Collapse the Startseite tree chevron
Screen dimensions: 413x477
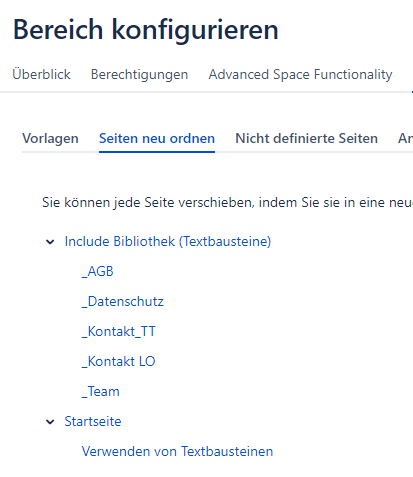point(50,422)
